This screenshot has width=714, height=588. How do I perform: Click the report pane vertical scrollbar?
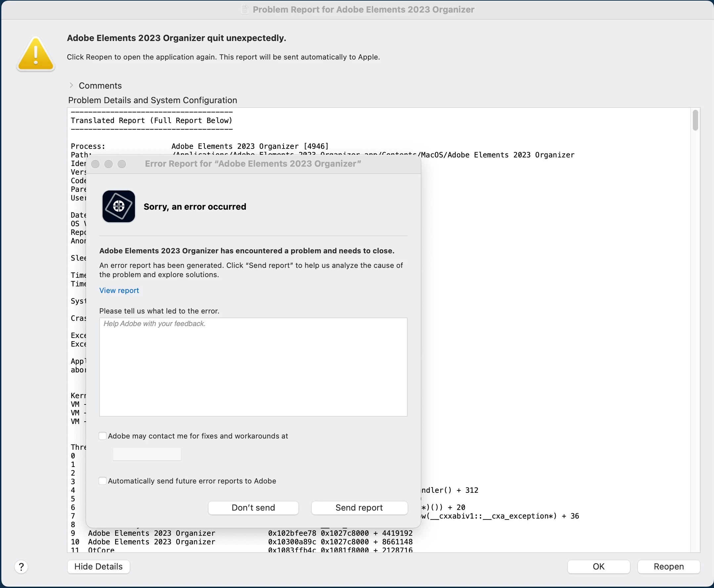(x=695, y=120)
